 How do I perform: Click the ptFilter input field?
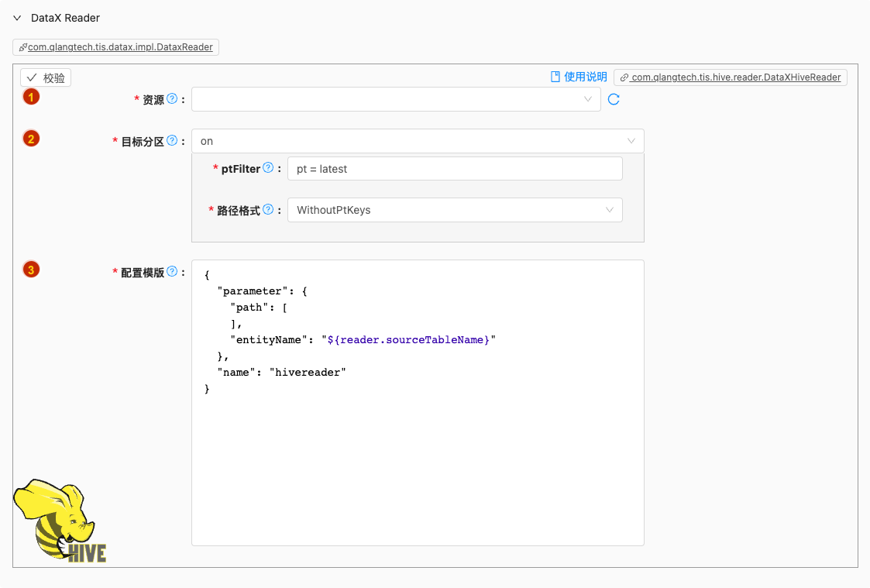coord(454,169)
